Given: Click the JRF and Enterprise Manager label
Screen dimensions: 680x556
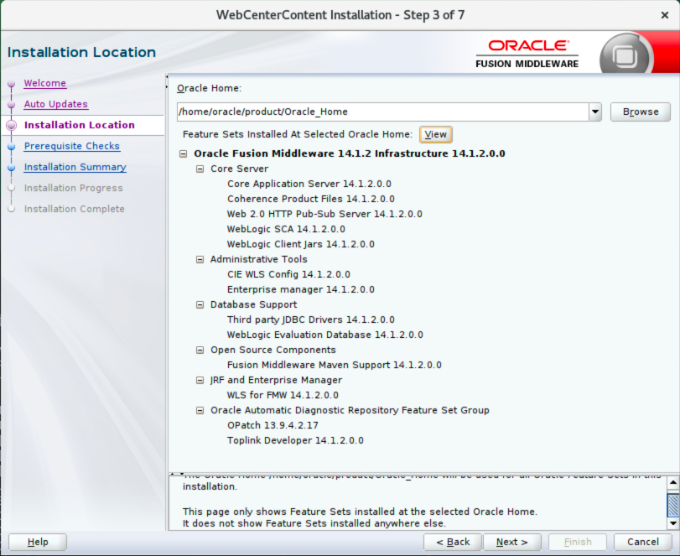Looking at the screenshot, I should tap(276, 380).
